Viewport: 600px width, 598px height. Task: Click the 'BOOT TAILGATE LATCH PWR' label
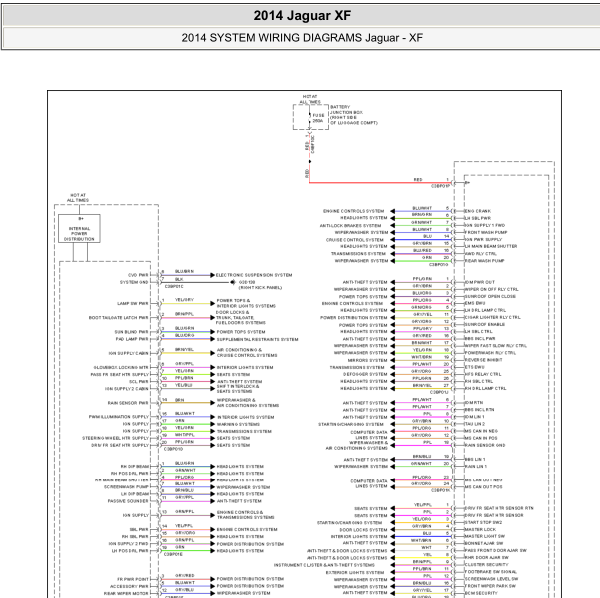pos(118,318)
